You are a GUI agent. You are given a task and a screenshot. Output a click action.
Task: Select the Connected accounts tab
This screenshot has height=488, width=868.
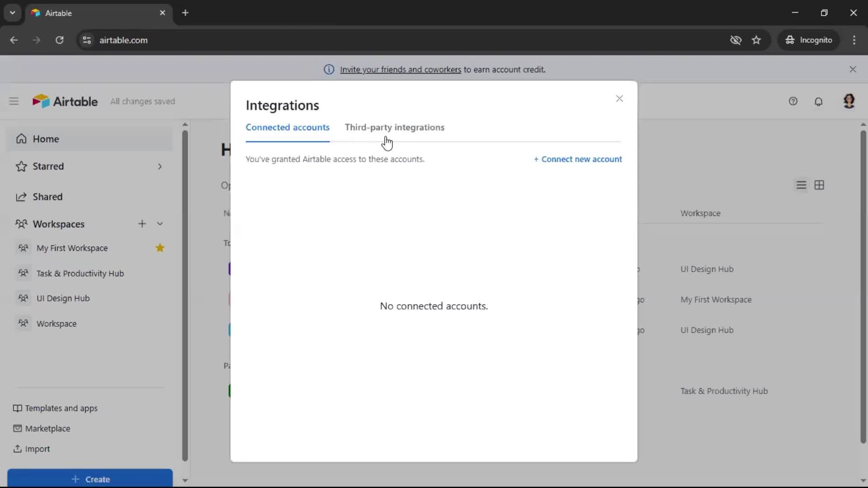pyautogui.click(x=288, y=127)
